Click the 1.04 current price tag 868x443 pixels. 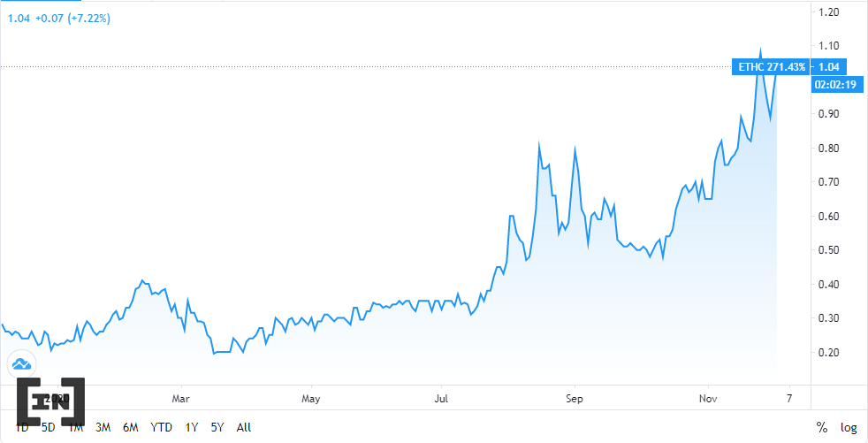click(829, 67)
